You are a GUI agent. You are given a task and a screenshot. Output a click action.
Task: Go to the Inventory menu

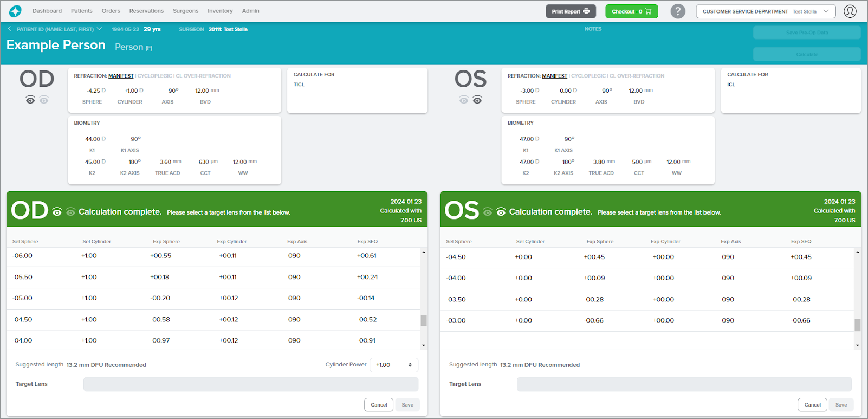pos(220,11)
